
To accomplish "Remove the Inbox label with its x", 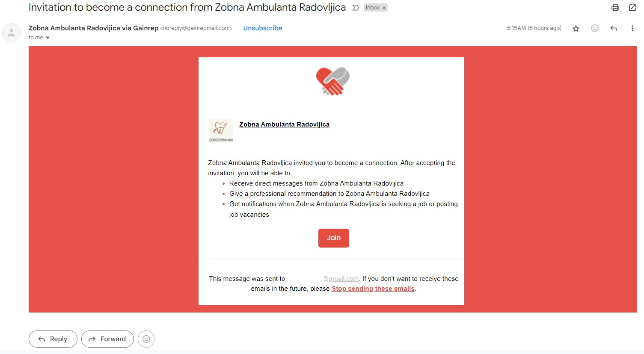I will 384,8.
